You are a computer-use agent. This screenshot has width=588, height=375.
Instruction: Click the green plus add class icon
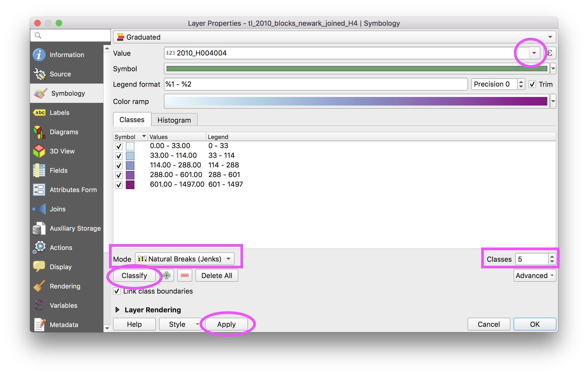[167, 275]
